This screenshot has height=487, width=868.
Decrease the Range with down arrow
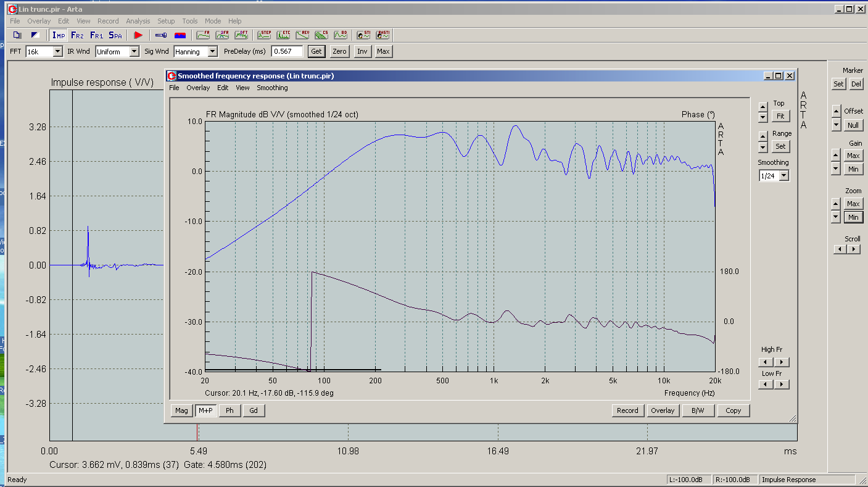[x=763, y=147]
